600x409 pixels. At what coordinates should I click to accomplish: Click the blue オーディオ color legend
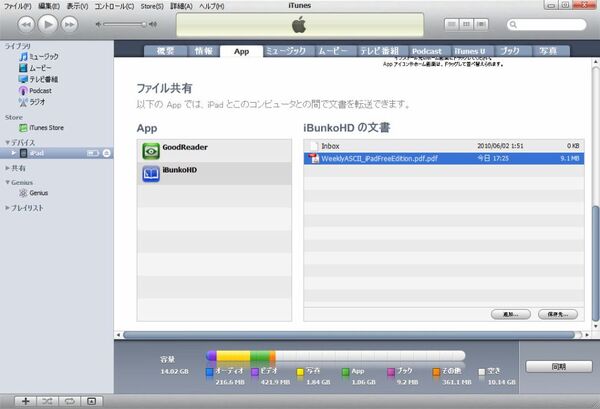209,372
